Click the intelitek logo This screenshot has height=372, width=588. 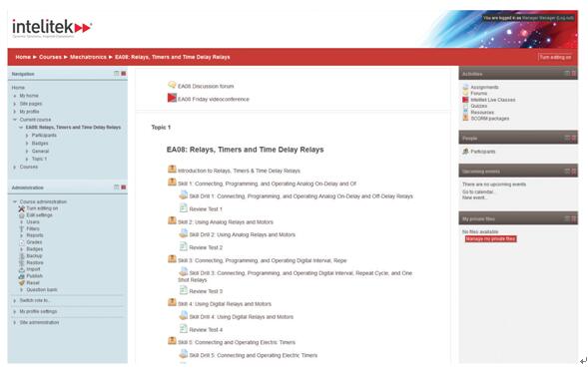pos(52,28)
